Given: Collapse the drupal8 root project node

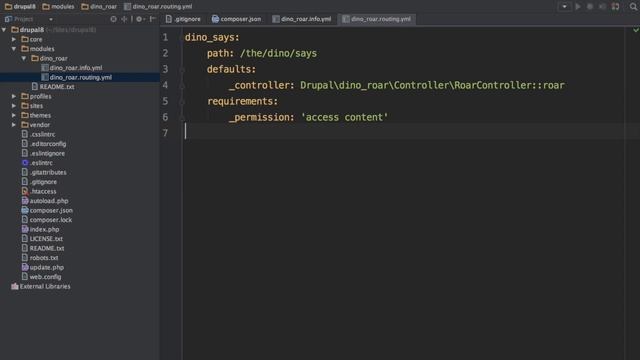Looking at the screenshot, I should (x=4, y=30).
